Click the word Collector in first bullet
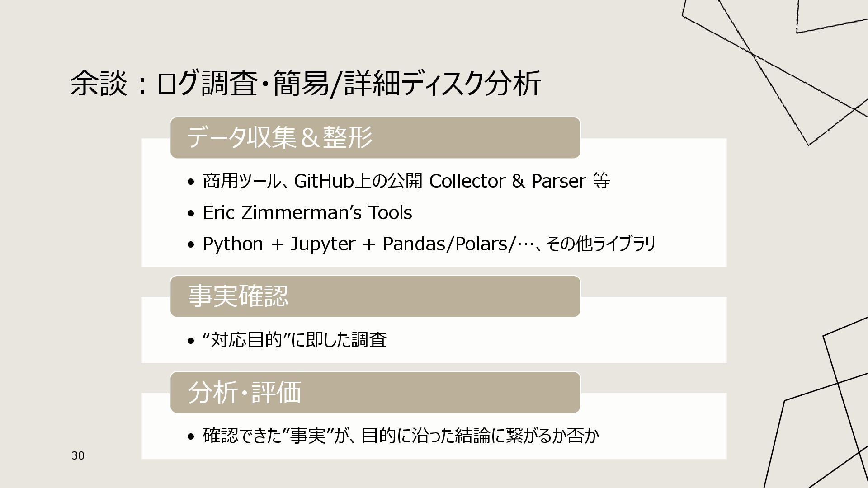This screenshot has height=488, width=868. click(x=467, y=181)
